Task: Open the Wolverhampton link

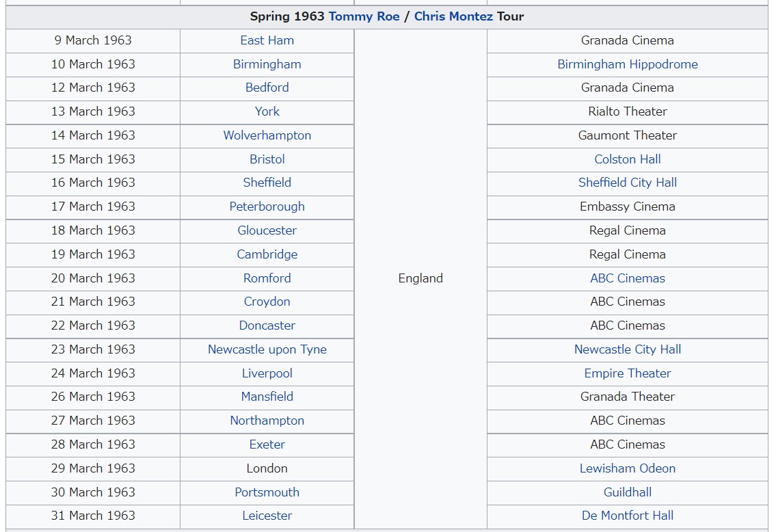Action: tap(267, 135)
